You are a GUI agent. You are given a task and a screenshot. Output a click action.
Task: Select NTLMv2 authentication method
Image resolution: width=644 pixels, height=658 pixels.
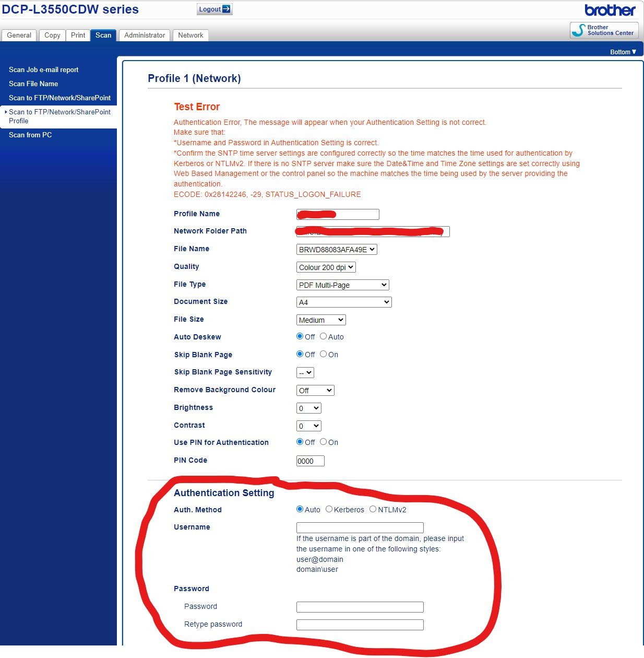[373, 509]
